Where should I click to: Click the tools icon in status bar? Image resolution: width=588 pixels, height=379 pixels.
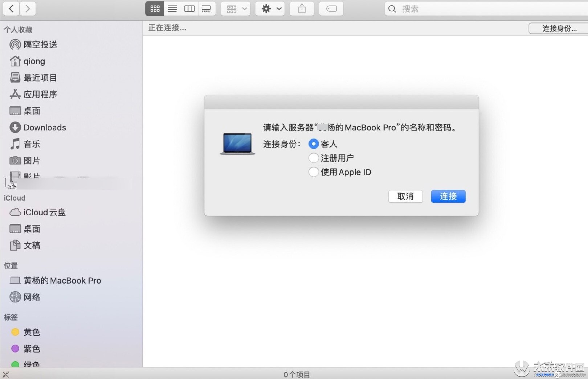pyautogui.click(x=6, y=374)
